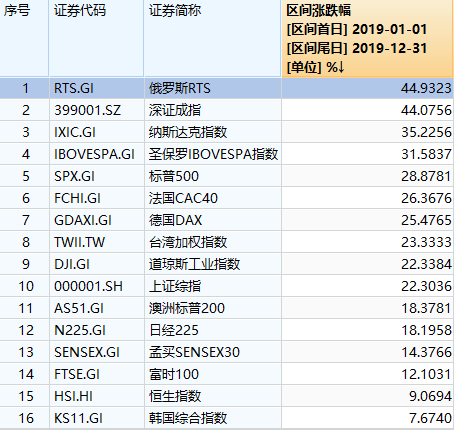The width and height of the screenshot is (457, 435).
Task: Click the value 14.3766
Action: pyautogui.click(x=426, y=352)
